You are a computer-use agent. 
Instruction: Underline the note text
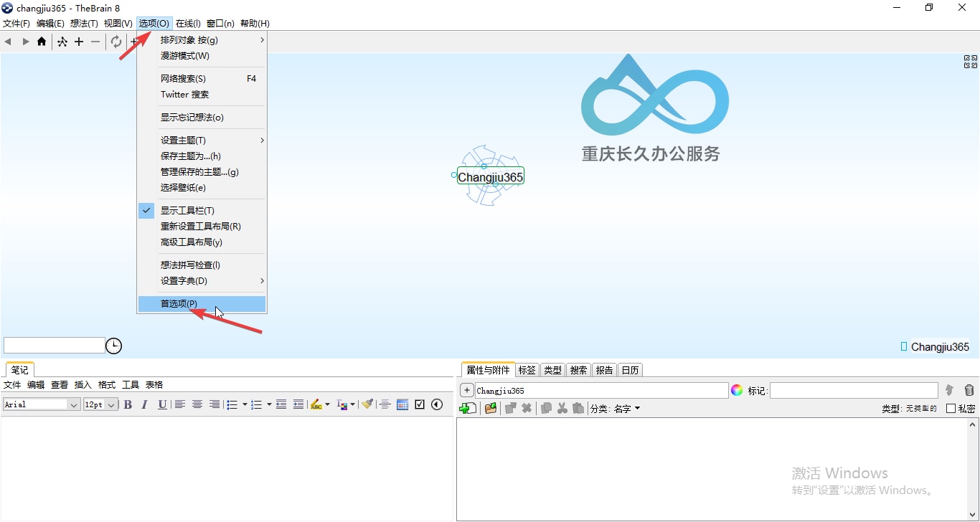pos(162,404)
